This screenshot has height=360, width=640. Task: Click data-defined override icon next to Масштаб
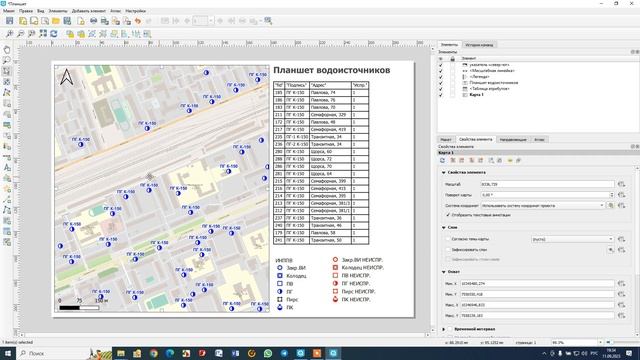point(621,184)
